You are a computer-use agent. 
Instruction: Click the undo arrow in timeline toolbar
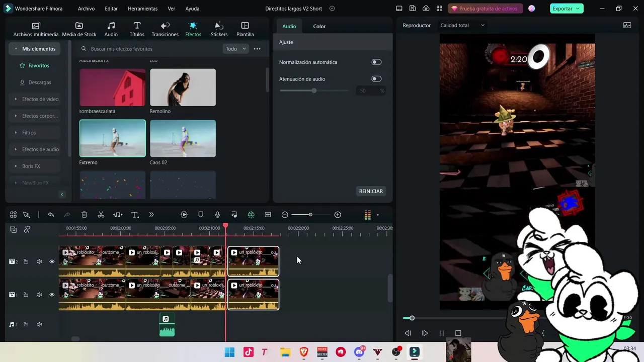[51, 215]
